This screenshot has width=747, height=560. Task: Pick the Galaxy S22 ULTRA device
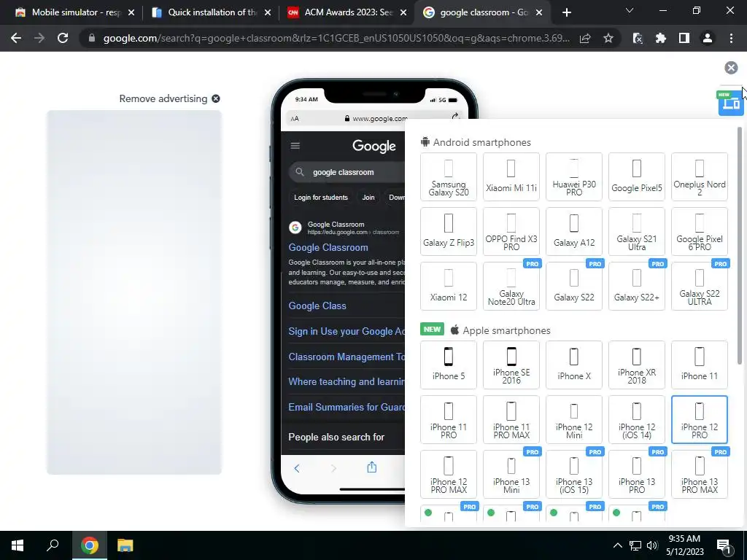[700, 287]
